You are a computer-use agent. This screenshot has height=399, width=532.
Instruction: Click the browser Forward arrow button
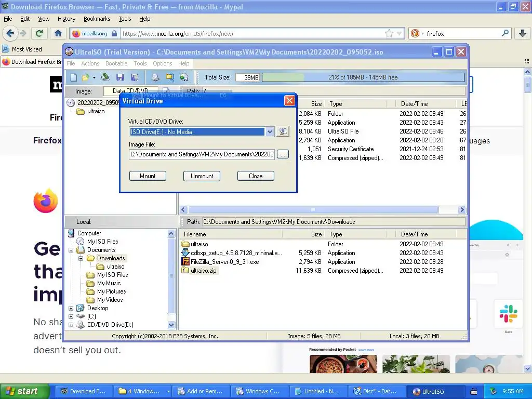23,33
